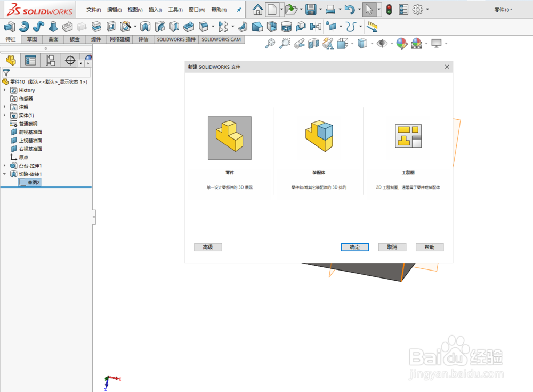Open the Save dropdown arrow

tap(320, 10)
